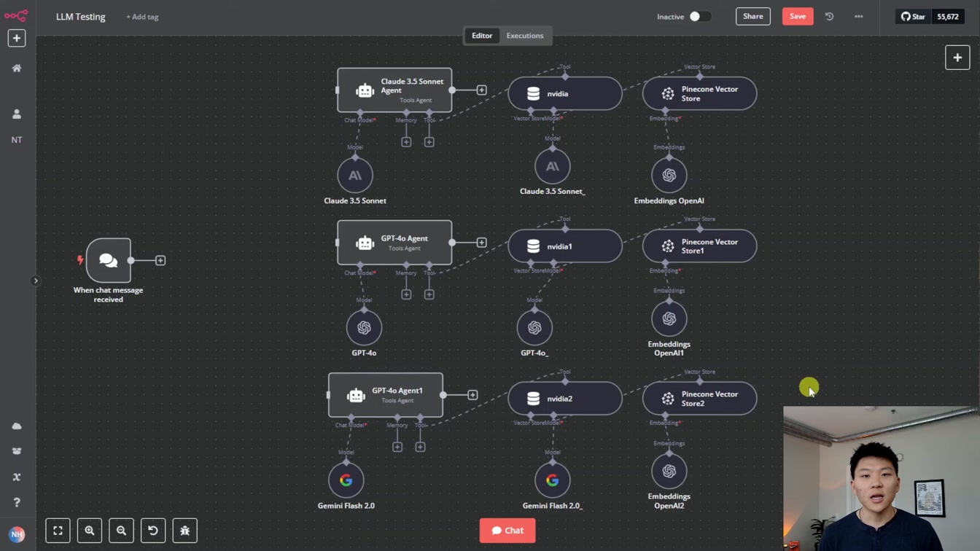The width and height of the screenshot is (980, 551).
Task: Save the workflow
Action: tap(798, 16)
